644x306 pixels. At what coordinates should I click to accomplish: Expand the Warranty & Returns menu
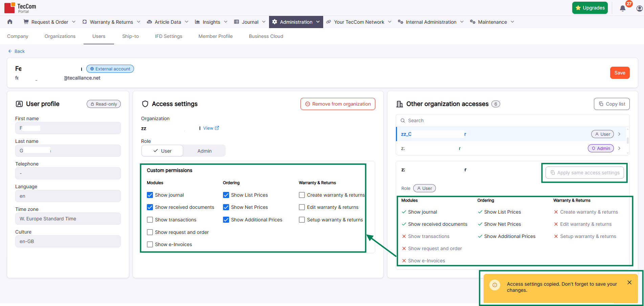tap(138, 22)
